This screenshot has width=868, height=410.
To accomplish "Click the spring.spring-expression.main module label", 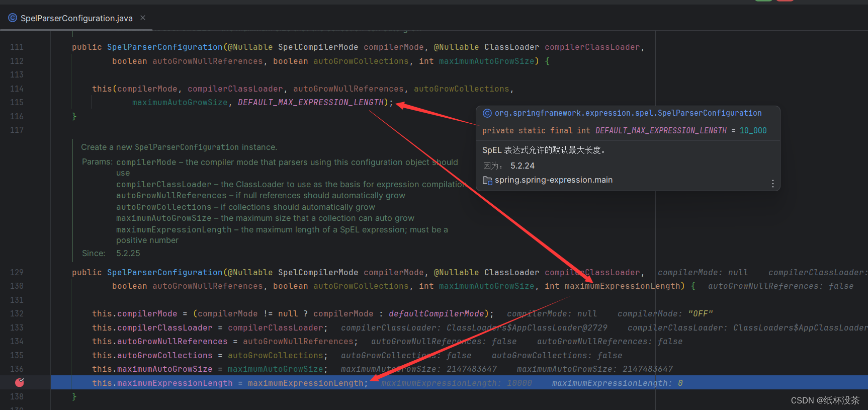I will 554,180.
